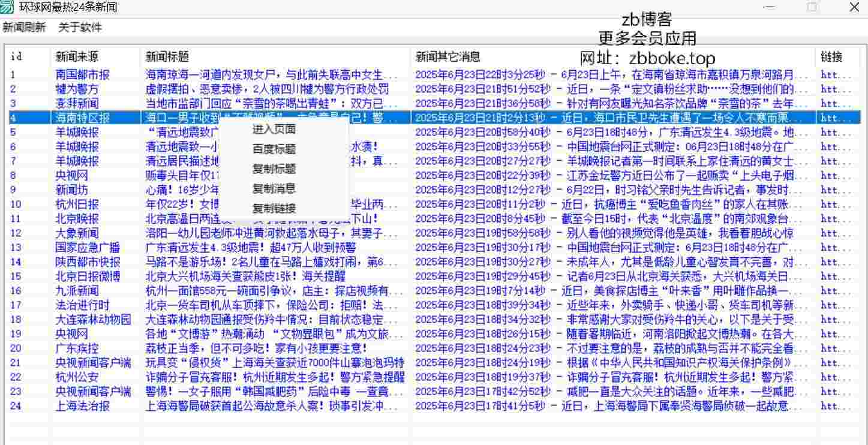Click headline 北京大兴机场海关查获熊皮1张
The image size is (868, 445).
pyautogui.click(x=246, y=276)
